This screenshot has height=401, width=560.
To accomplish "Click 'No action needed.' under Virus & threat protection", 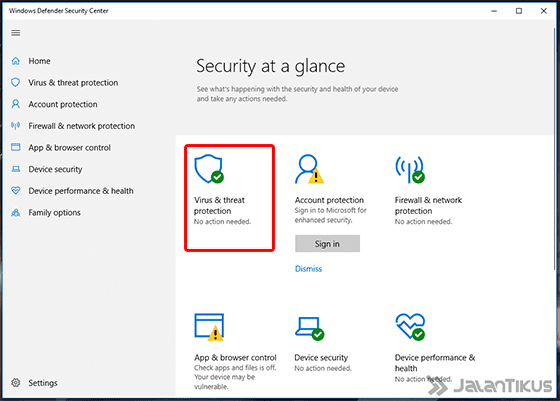I will pyautogui.click(x=222, y=222).
